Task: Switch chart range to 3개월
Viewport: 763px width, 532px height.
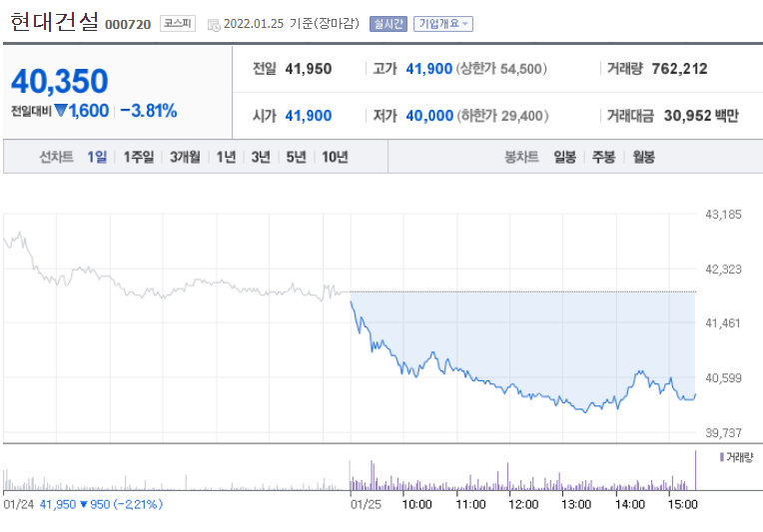Action: (185, 157)
